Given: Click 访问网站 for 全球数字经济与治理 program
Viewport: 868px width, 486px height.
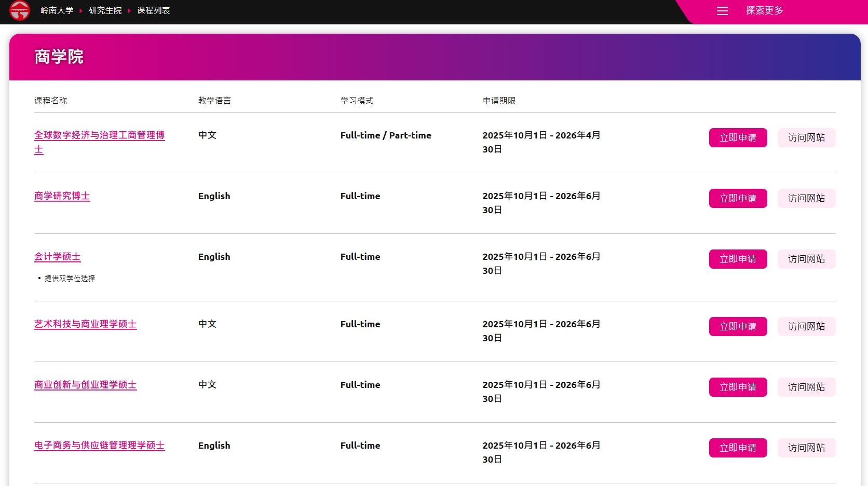Looking at the screenshot, I should 806,137.
